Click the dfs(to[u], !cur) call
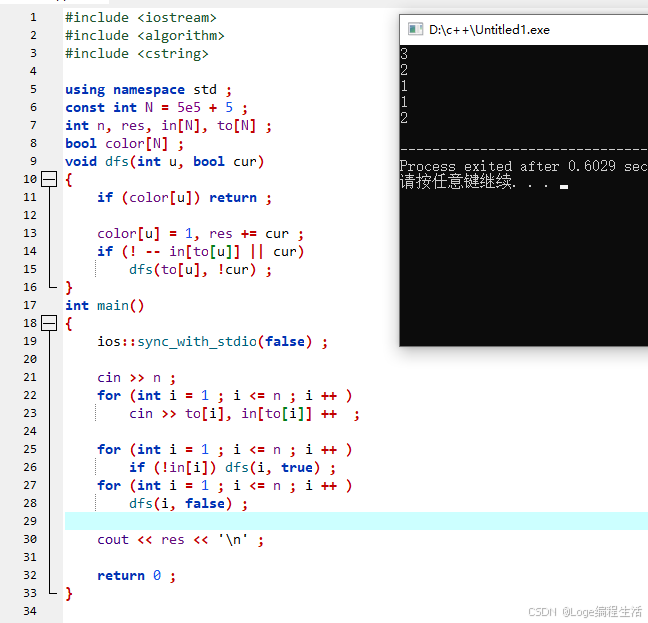The image size is (648, 623). pyautogui.click(x=200, y=270)
